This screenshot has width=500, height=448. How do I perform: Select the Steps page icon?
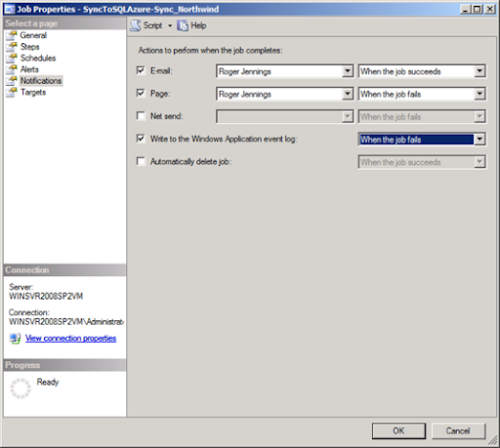(x=12, y=47)
